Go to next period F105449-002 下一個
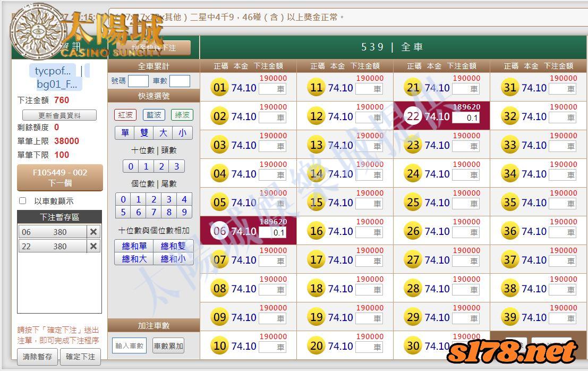Image resolution: width=588 pixels, height=371 pixels. [x=60, y=178]
